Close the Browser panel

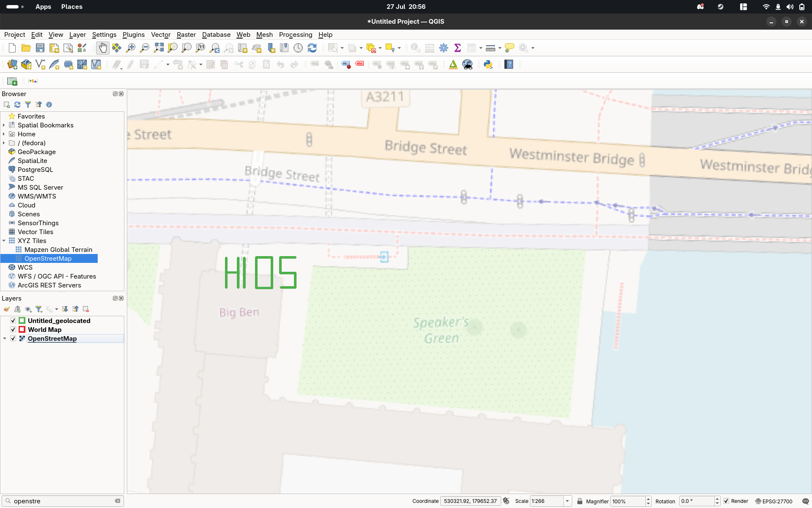click(121, 94)
